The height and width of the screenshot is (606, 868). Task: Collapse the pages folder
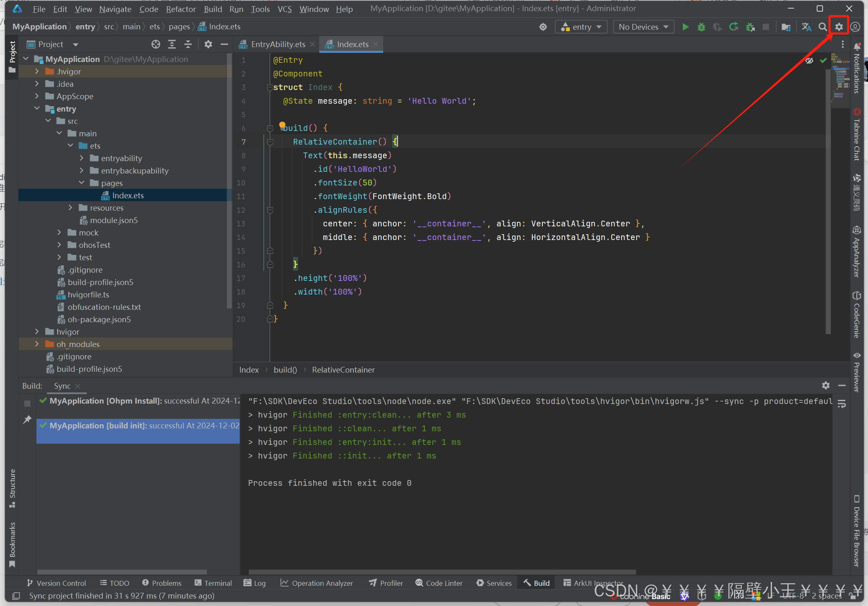[x=81, y=183]
